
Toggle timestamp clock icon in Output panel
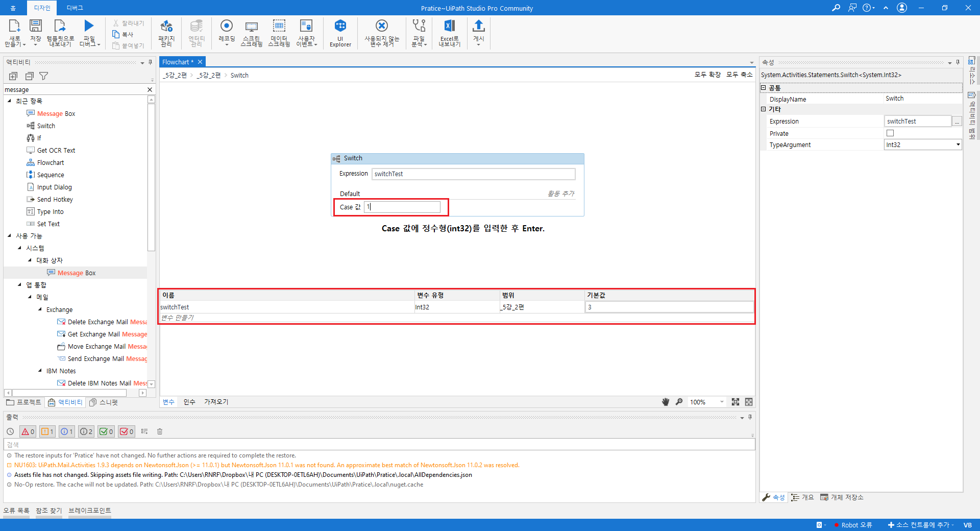tap(10, 431)
